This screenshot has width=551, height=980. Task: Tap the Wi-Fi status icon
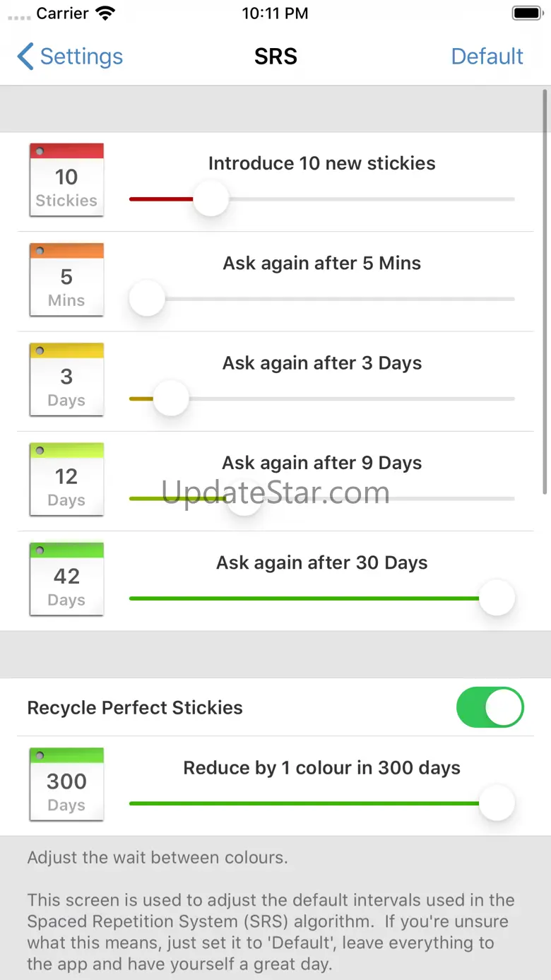(105, 13)
